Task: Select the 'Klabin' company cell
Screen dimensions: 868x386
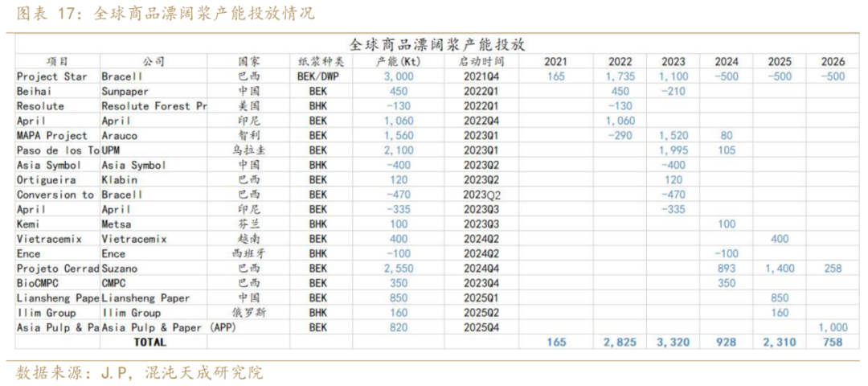Action: tap(119, 180)
